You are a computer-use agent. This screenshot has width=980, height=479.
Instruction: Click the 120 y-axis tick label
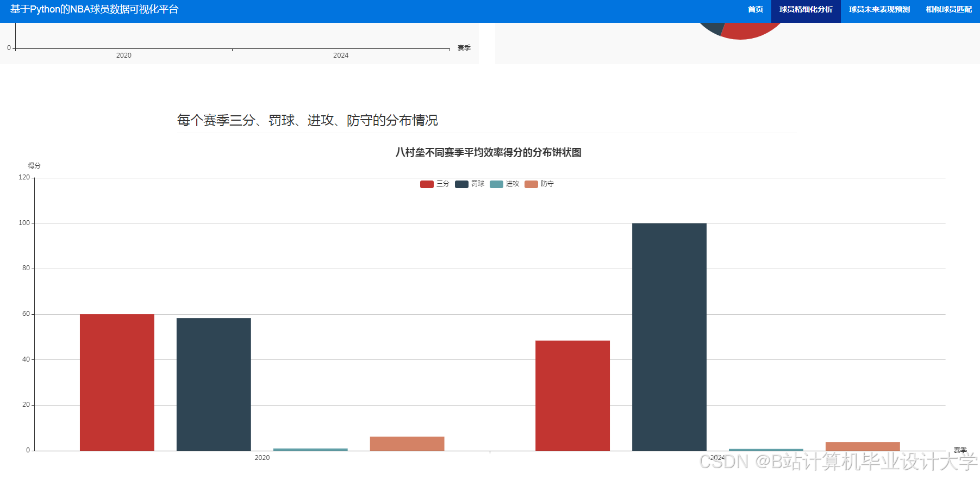[24, 177]
